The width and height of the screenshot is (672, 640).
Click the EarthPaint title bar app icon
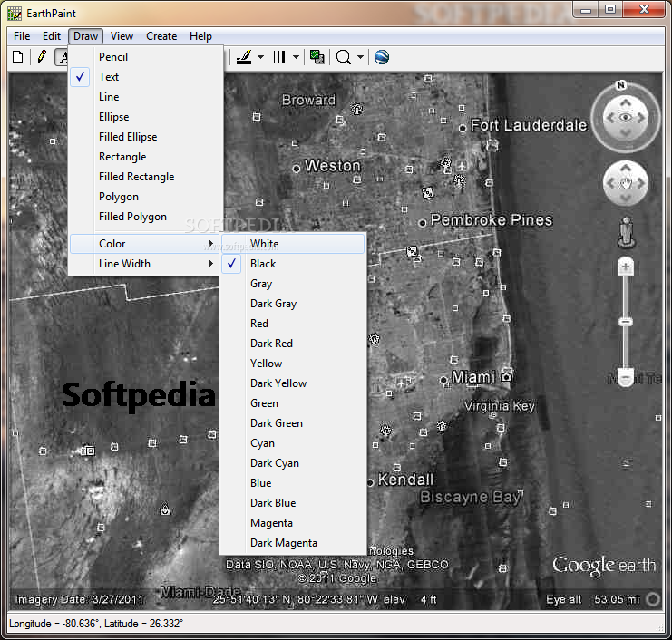(15, 14)
